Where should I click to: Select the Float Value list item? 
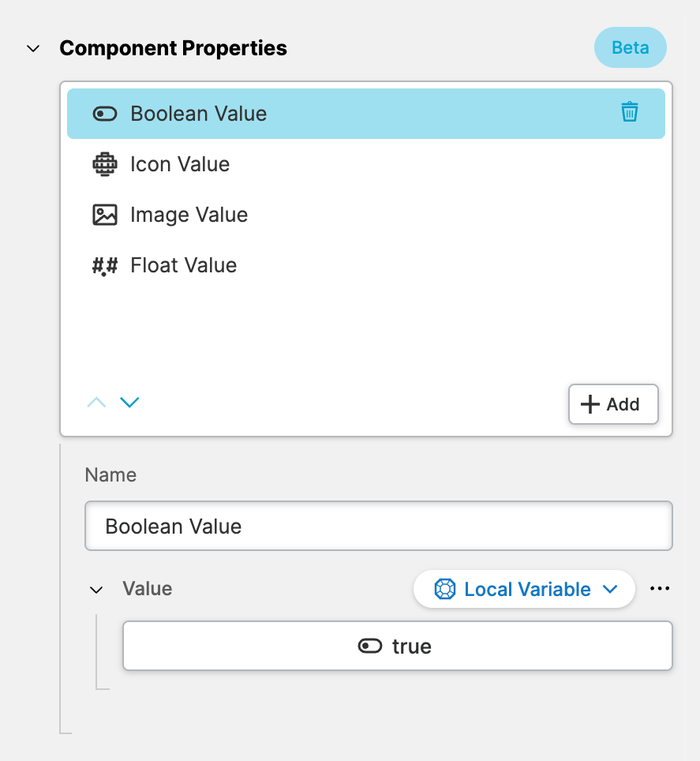click(x=183, y=265)
